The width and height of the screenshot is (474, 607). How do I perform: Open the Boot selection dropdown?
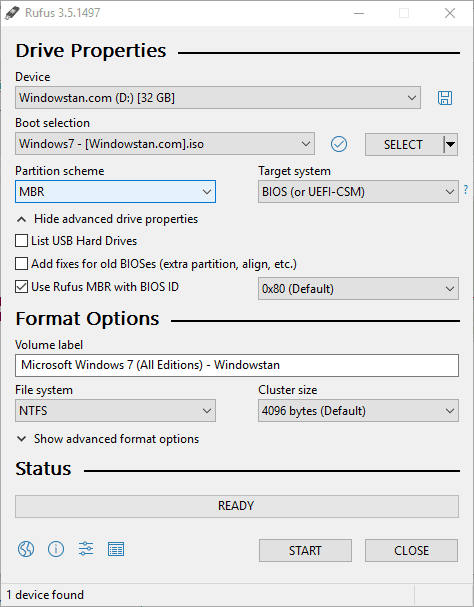[165, 144]
